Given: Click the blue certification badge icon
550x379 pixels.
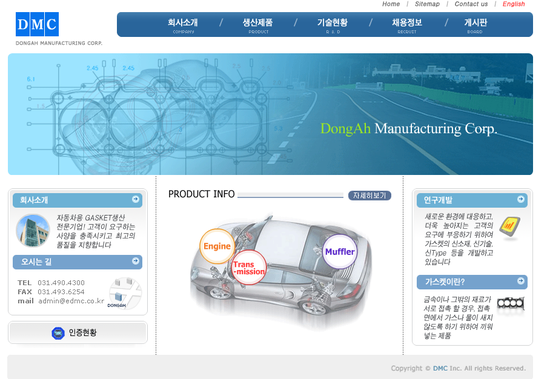Looking at the screenshot, I should (x=58, y=333).
